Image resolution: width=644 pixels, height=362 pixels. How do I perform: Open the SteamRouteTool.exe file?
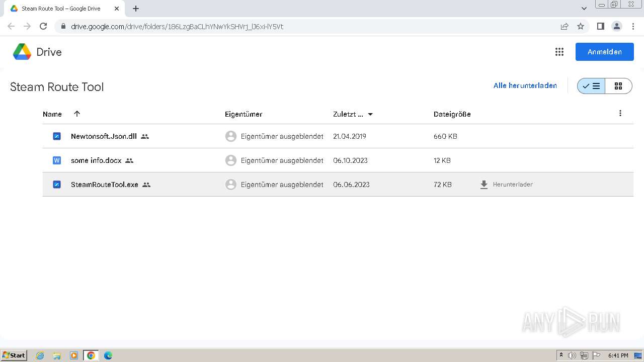(x=105, y=185)
